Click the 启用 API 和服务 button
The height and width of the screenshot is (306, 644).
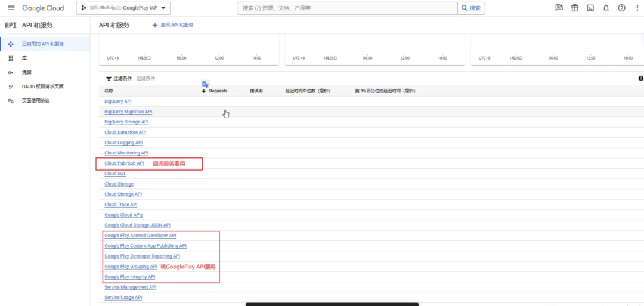pyautogui.click(x=173, y=25)
